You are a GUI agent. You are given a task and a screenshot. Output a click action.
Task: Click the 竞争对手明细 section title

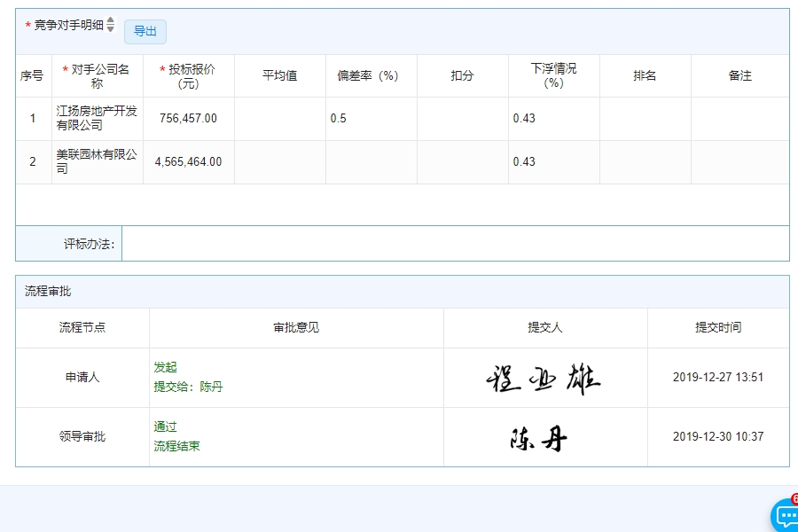coord(68,25)
